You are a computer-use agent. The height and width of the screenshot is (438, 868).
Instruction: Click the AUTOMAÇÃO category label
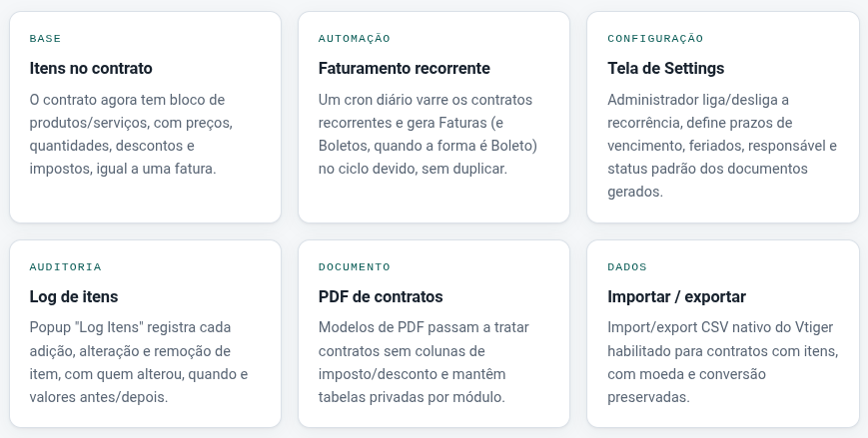355,38
